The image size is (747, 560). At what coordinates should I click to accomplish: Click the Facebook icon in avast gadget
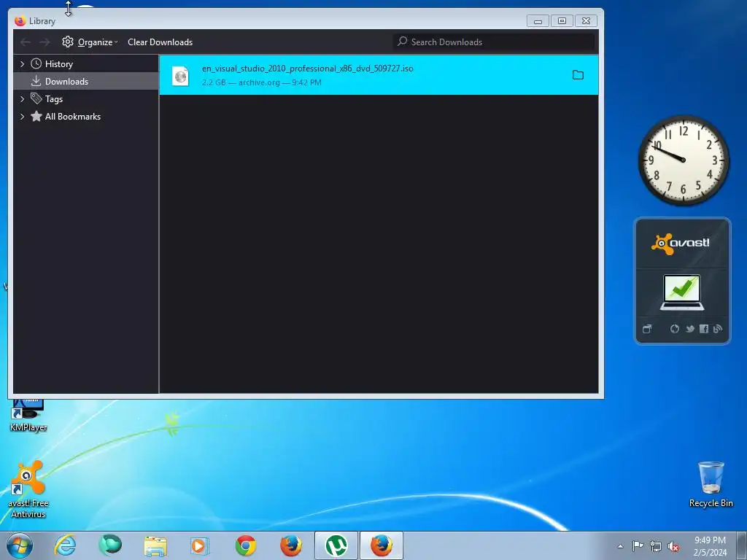pos(704,329)
